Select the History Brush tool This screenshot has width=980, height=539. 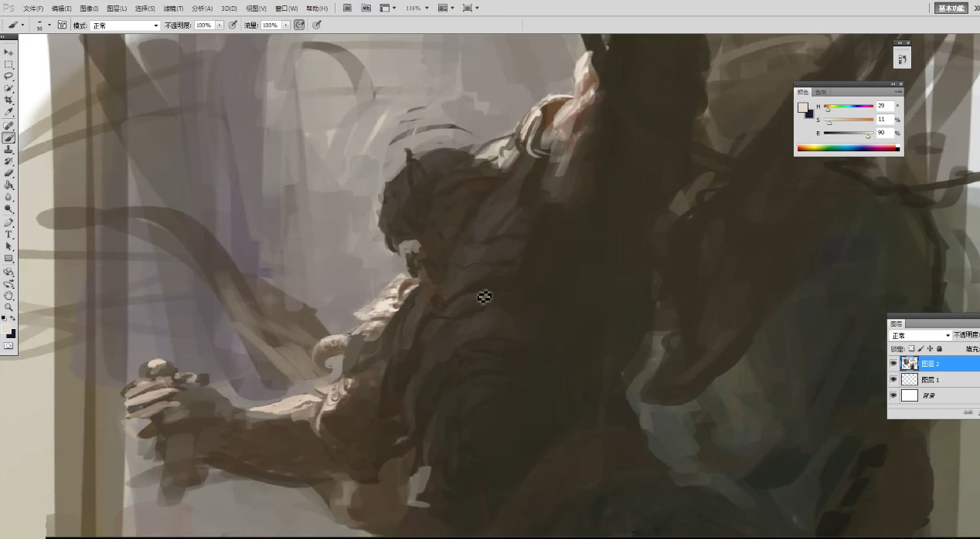[9, 161]
